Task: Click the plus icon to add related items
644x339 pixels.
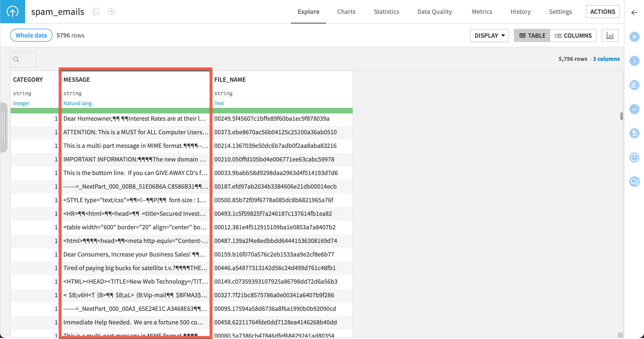Action: 634,37
